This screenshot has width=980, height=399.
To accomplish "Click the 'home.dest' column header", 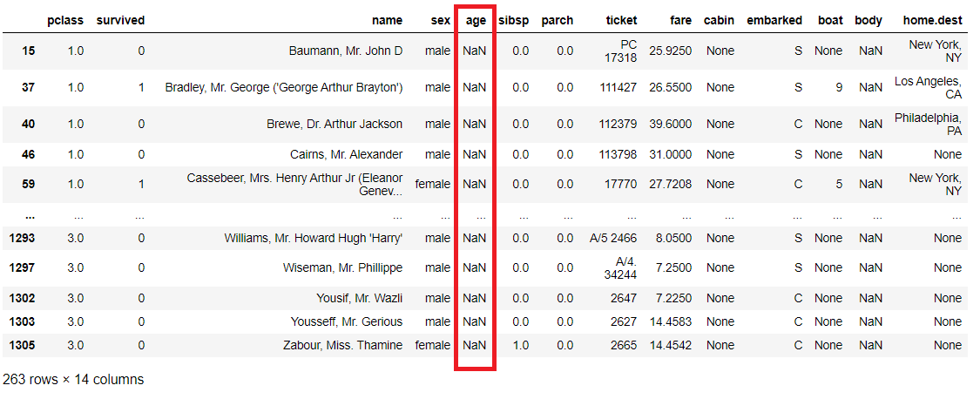I will tap(934, 20).
